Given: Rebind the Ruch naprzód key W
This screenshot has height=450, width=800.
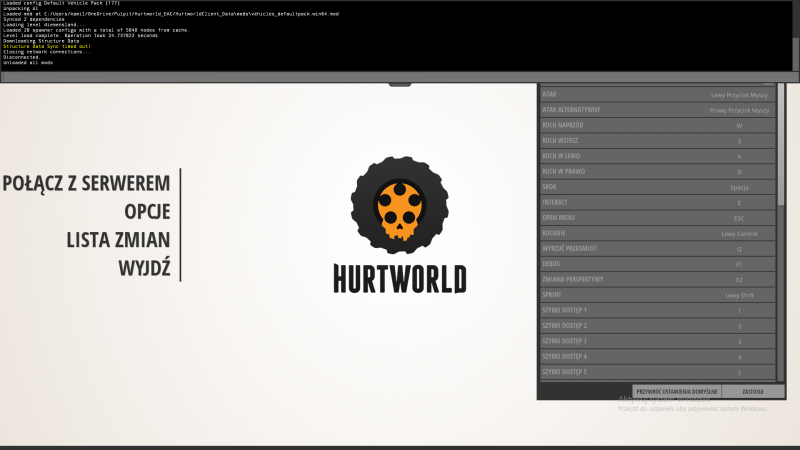Looking at the screenshot, I should point(658,125).
